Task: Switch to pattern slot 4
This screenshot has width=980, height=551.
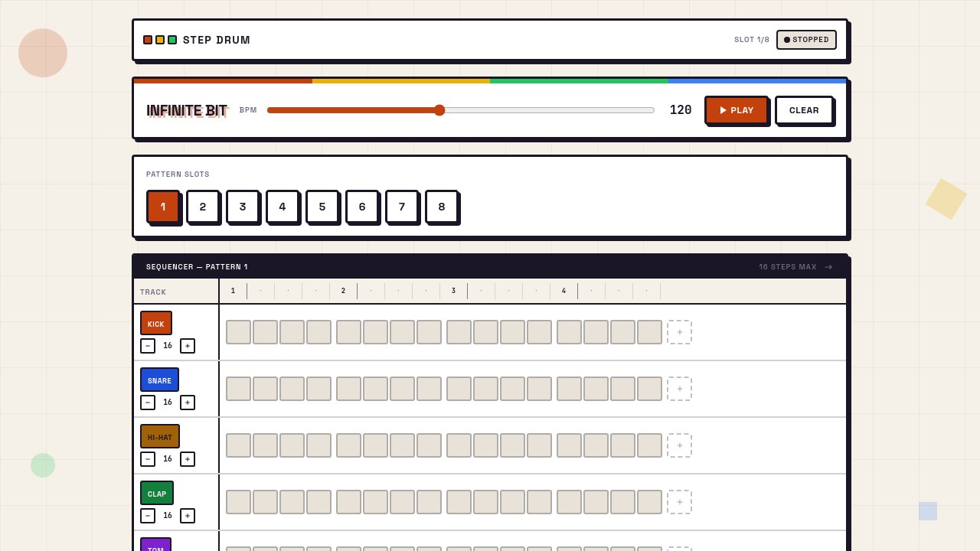Action: 283,207
